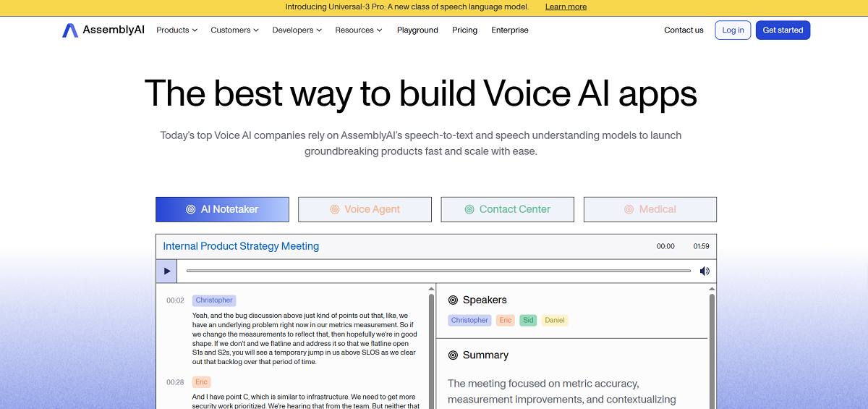Select the Medical tab
Screen dimensions: 868x409
(650, 209)
